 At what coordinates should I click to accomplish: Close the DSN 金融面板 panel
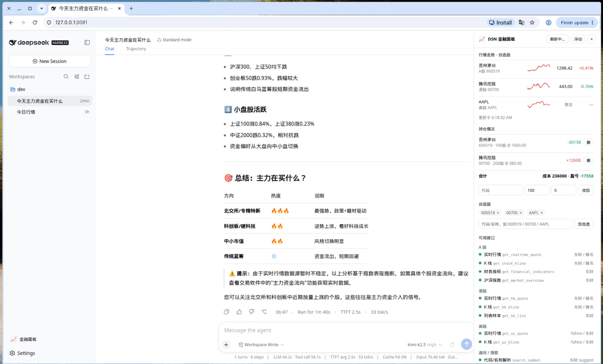(x=592, y=39)
